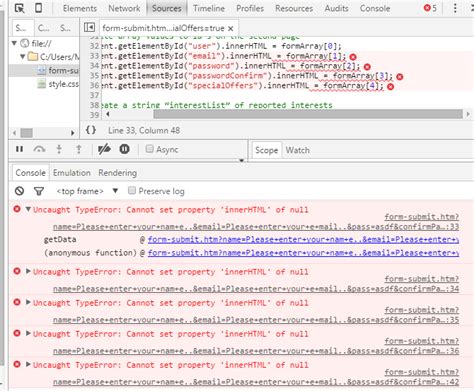Switch to the Elements tab

[x=80, y=8]
